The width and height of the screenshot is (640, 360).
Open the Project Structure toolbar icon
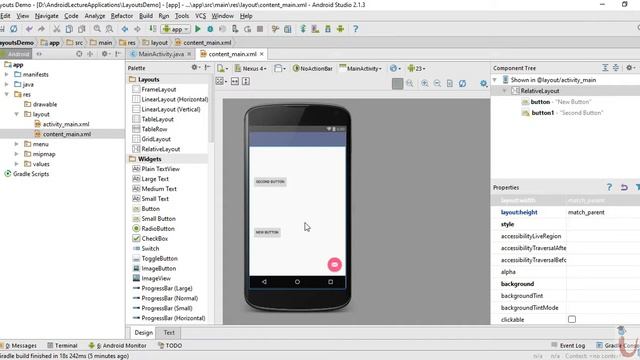288,29
